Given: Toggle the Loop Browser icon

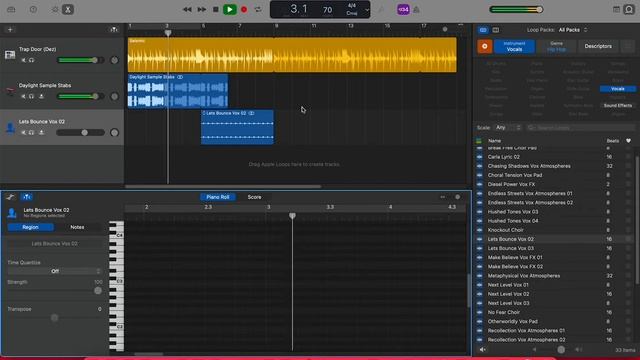Looking at the screenshot, I should click(x=629, y=9).
